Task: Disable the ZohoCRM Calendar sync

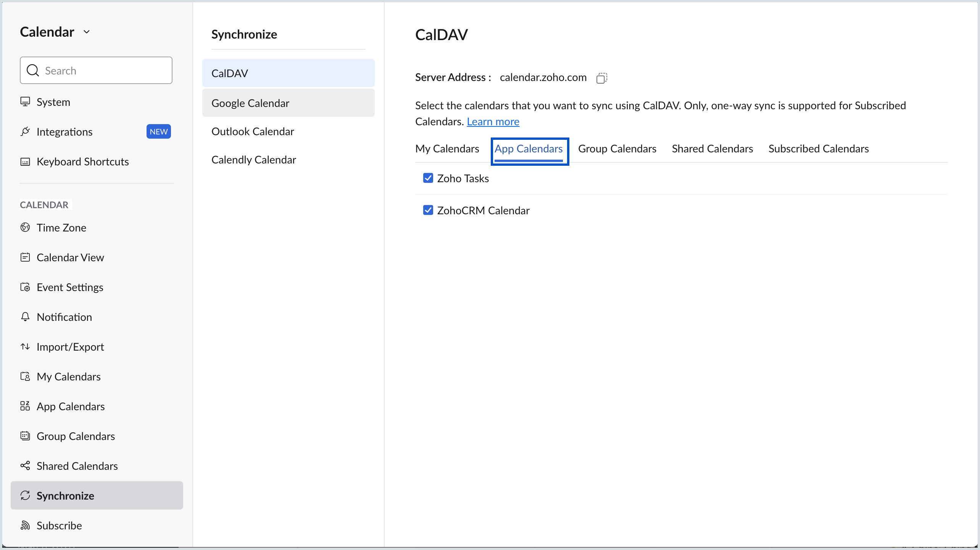Action: (x=428, y=210)
